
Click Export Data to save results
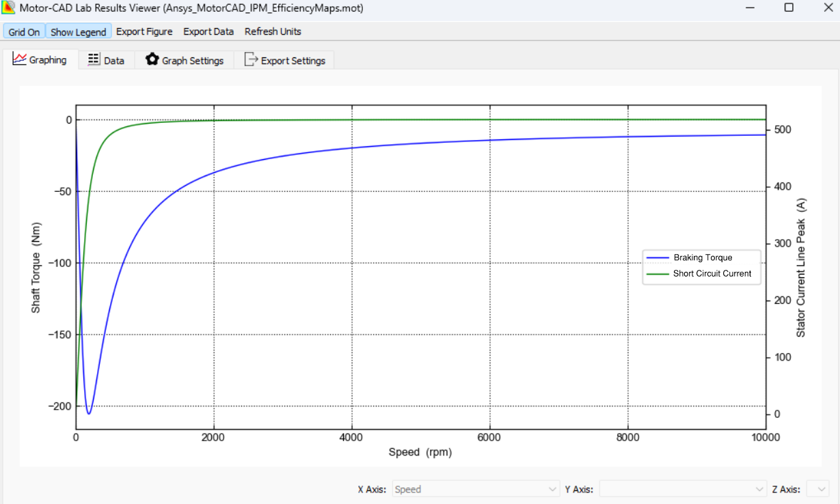pyautogui.click(x=208, y=31)
